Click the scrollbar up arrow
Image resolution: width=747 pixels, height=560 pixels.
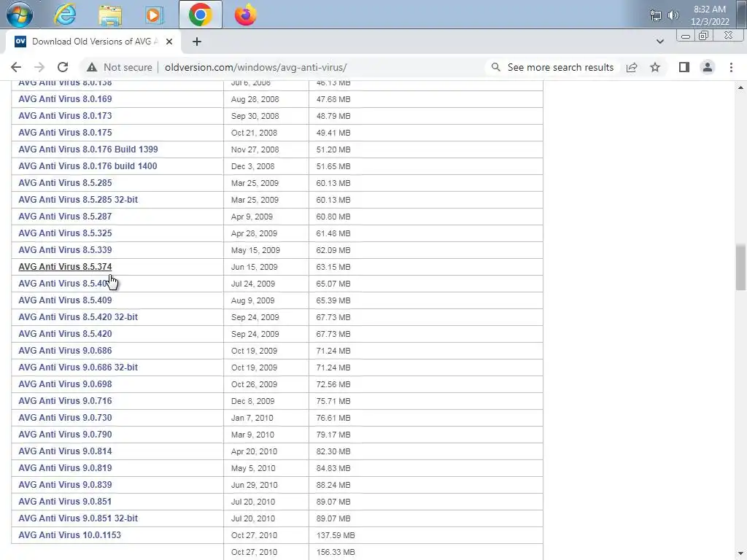pyautogui.click(x=740, y=87)
